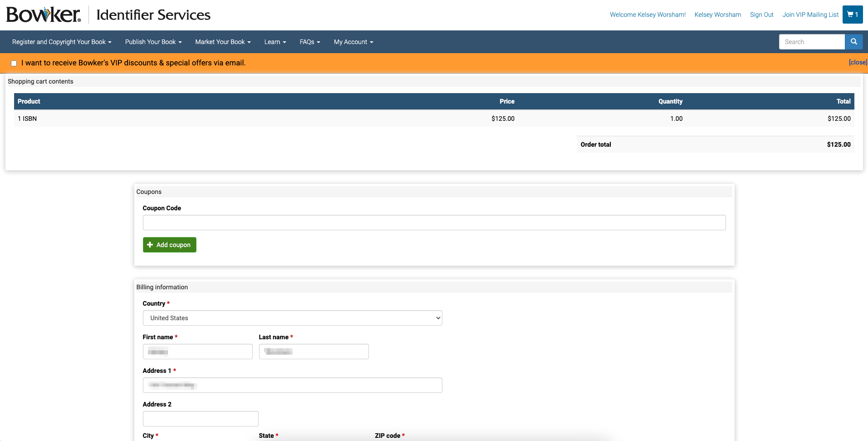Click into the Coupon Code field

434,223
